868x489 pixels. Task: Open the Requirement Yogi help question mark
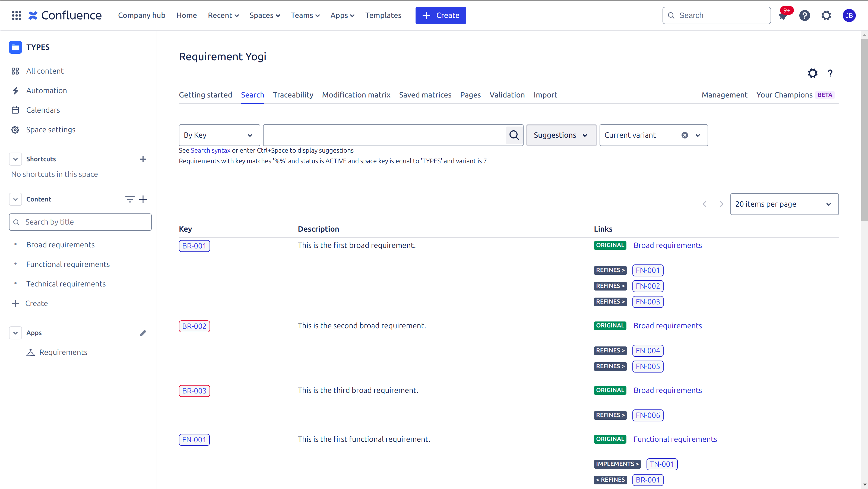(830, 73)
